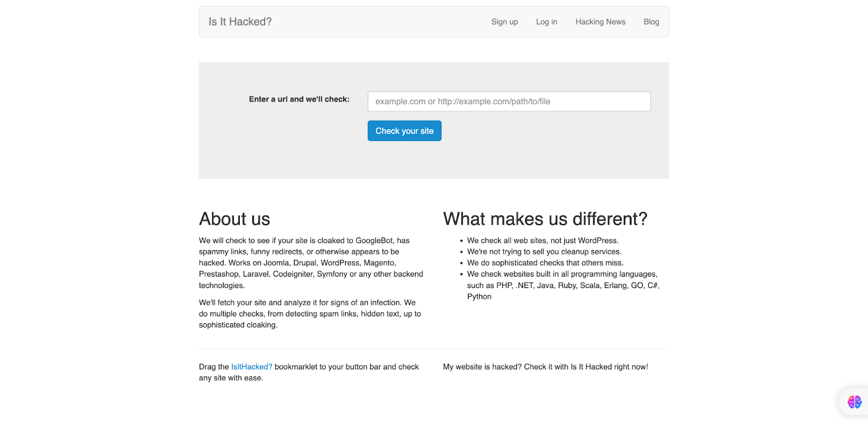
Task: Click the "Enter a url and we'll check" label
Action: click(x=299, y=99)
